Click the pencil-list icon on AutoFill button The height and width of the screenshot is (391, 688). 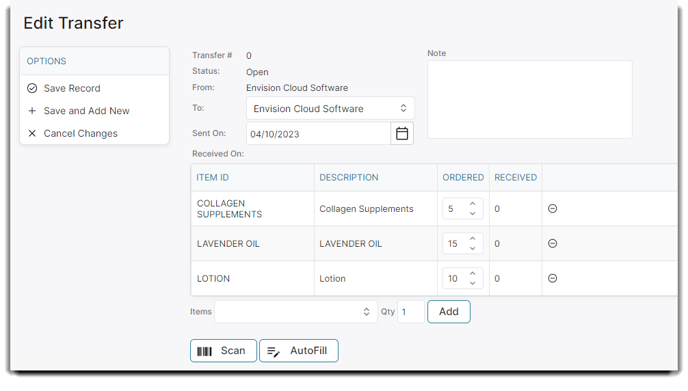[x=273, y=352]
